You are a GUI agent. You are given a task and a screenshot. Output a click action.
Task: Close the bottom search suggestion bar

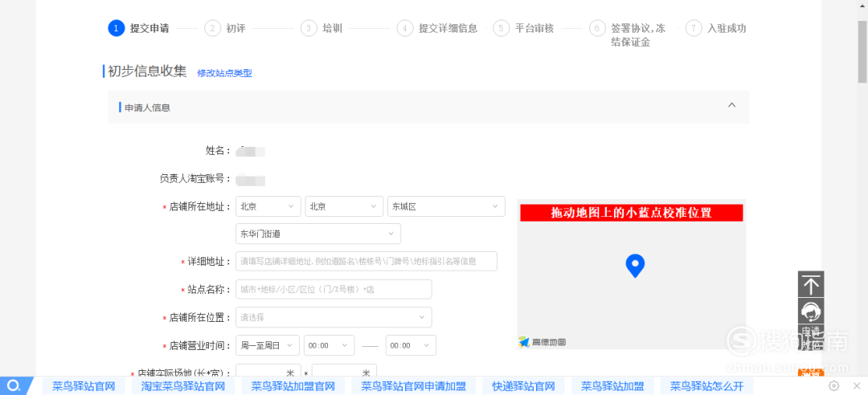click(855, 386)
